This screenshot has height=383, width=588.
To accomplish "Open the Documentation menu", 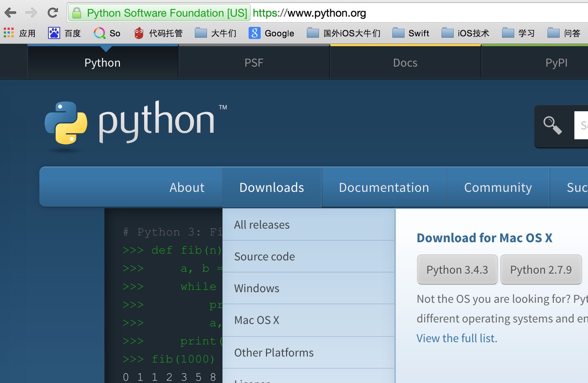I will (x=384, y=187).
